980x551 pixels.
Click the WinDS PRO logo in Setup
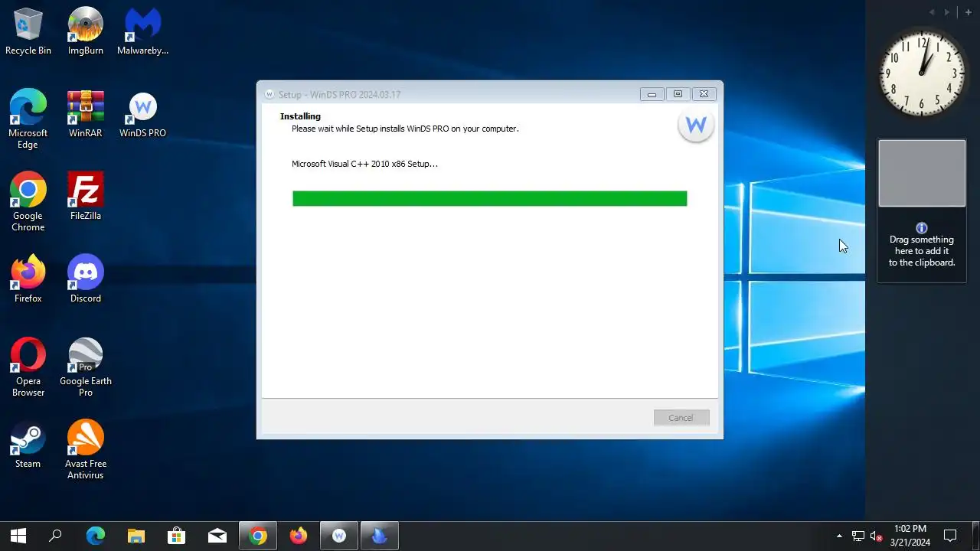(x=696, y=126)
